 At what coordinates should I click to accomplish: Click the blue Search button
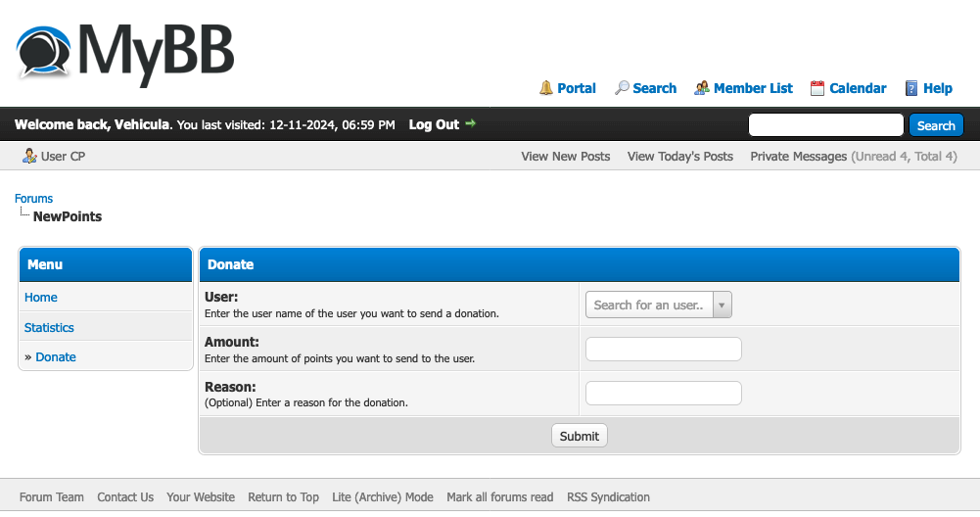(x=936, y=125)
